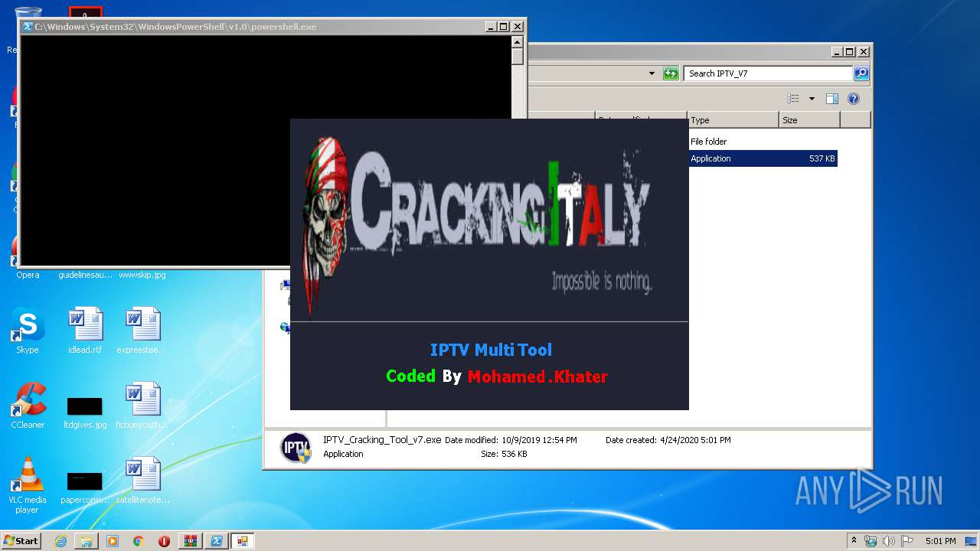
Task: Change the Explorer view icon
Action: (x=792, y=99)
